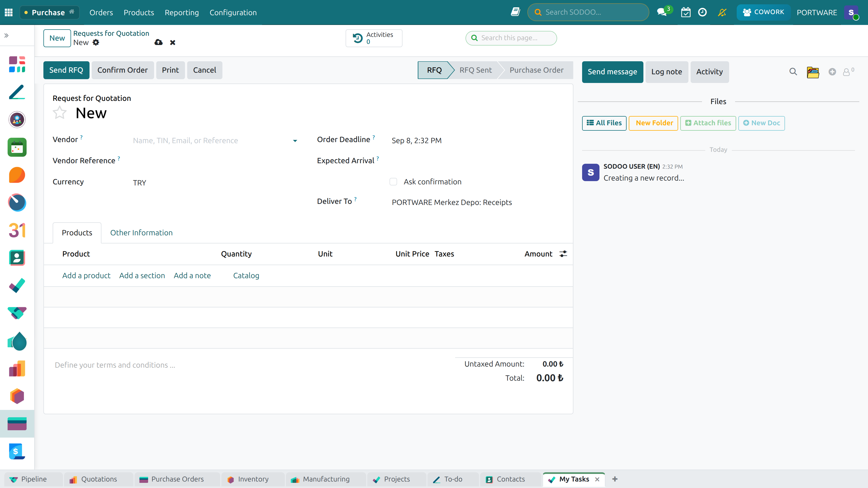Open the followers icon in chatter

[x=848, y=72]
